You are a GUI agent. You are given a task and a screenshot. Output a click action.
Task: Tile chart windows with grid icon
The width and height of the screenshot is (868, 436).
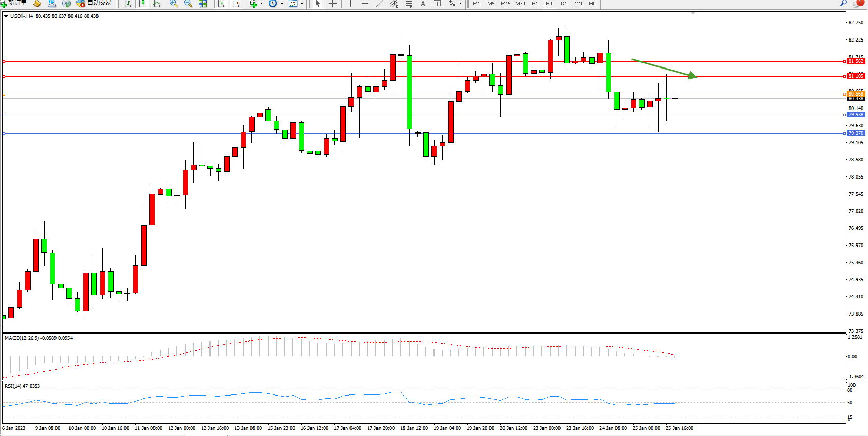tap(203, 4)
